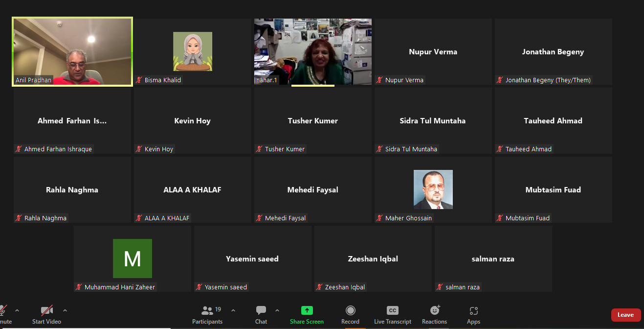Screen dimensions: 644x329
Task: Expand video options arrow beside Start Video
Action: coord(65,310)
